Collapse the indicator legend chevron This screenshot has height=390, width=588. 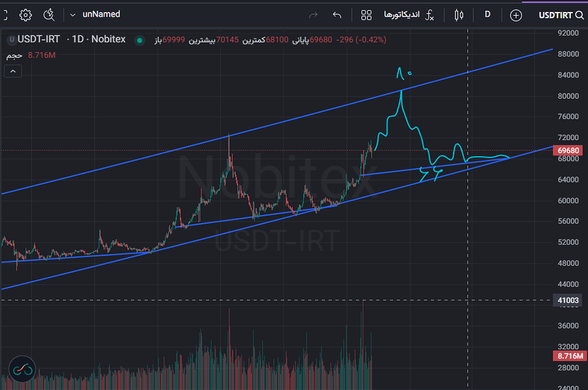coord(13,71)
